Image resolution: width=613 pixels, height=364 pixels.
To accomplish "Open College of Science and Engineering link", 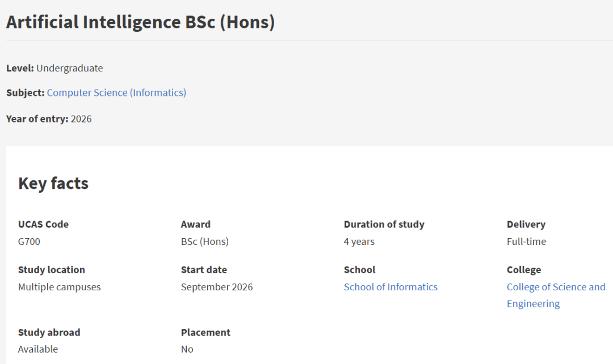I will [556, 287].
